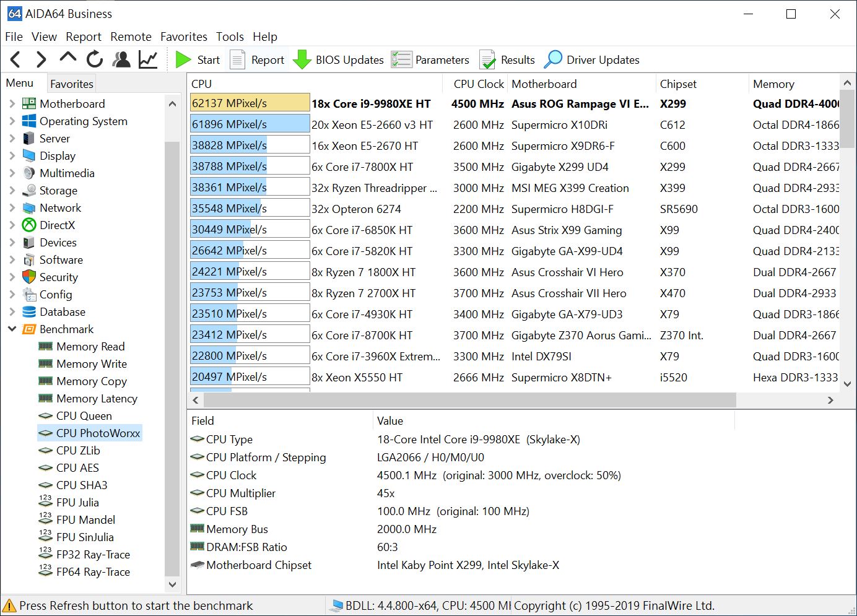Expand the Multimedia tree node
This screenshot has width=857, height=616.
[12, 173]
